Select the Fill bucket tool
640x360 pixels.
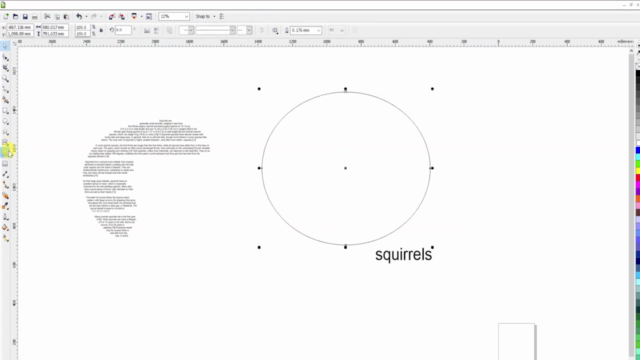point(5,227)
